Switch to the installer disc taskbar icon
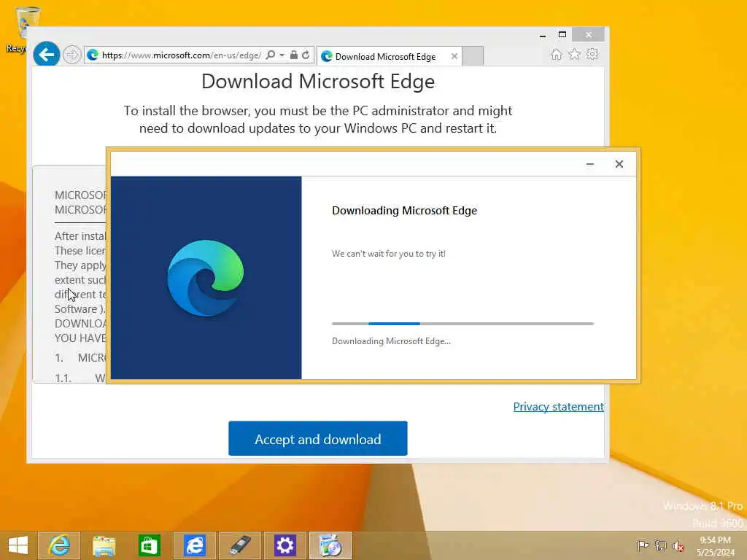This screenshot has height=560, width=747. (x=330, y=545)
